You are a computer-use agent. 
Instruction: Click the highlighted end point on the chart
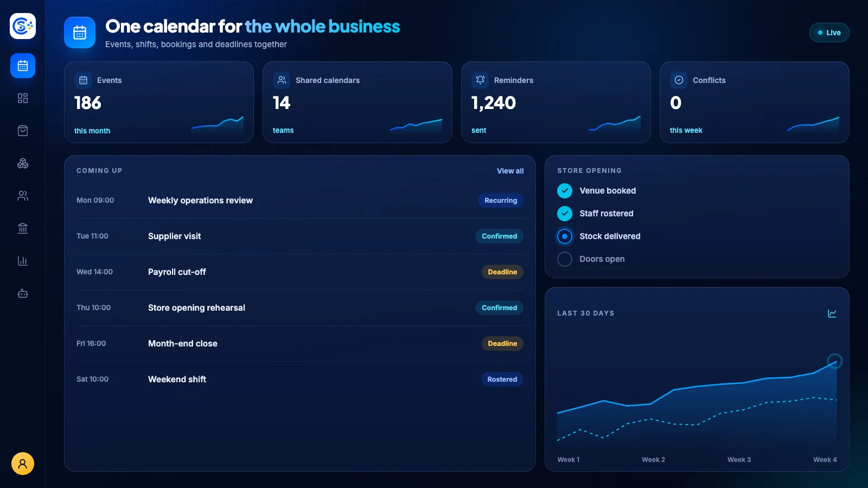point(834,361)
